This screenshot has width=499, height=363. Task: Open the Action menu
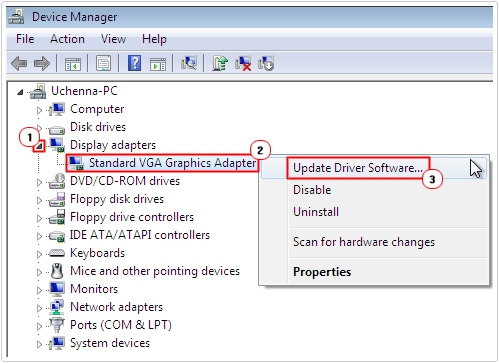(67, 39)
